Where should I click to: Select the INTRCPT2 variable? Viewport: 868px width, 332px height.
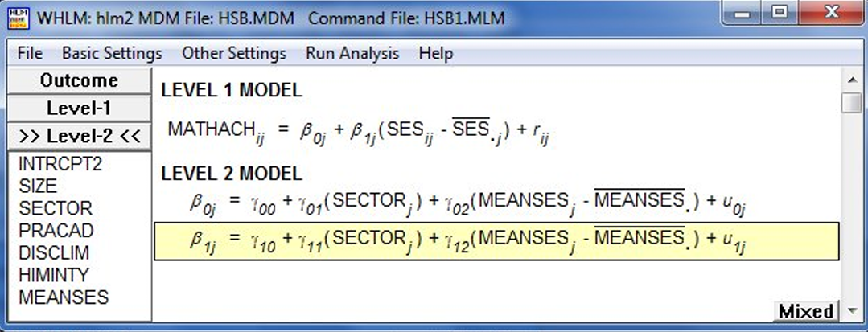[60, 164]
